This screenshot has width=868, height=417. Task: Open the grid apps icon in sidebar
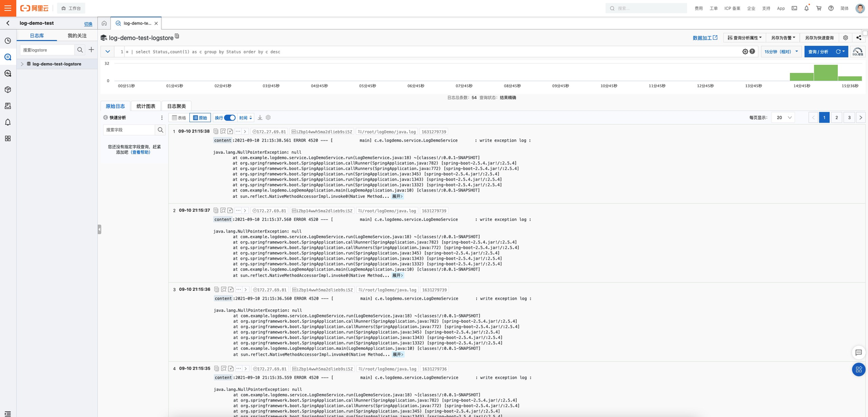[8, 138]
